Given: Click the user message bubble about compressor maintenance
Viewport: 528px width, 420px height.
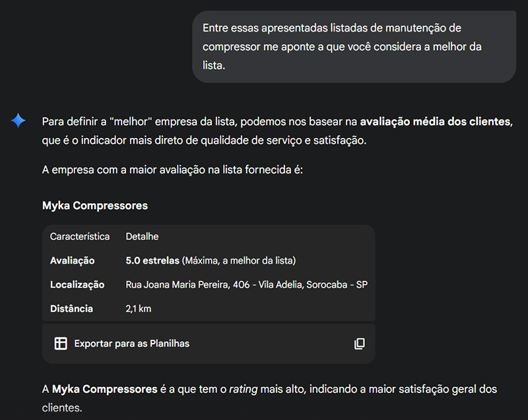Looking at the screenshot, I should [354, 47].
